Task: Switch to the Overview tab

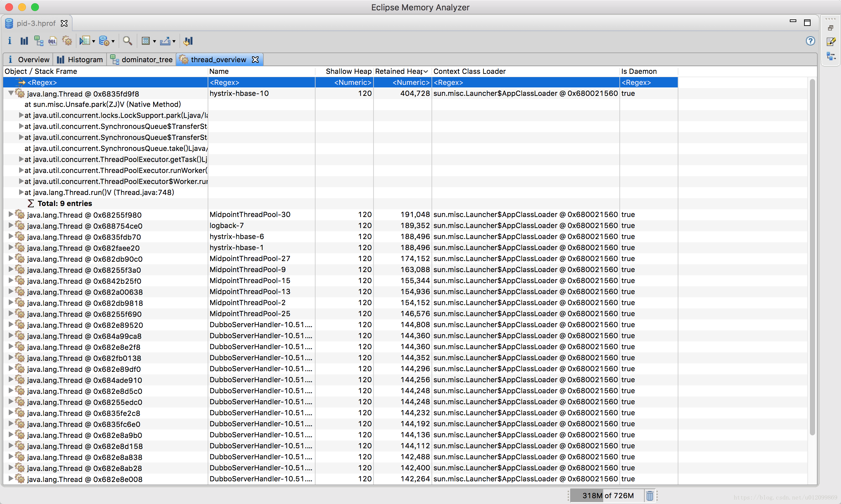Action: 29,59
